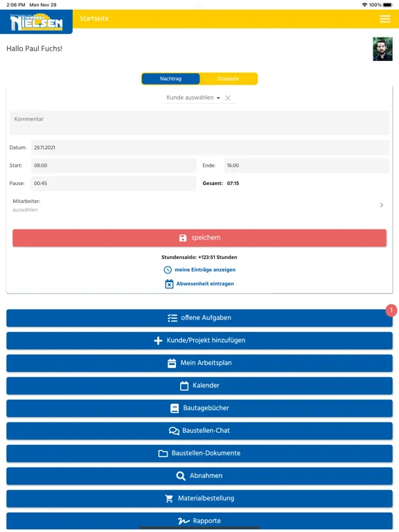
Task: Click the Stundensaldo +123:51 Stunden text
Action: (199, 257)
